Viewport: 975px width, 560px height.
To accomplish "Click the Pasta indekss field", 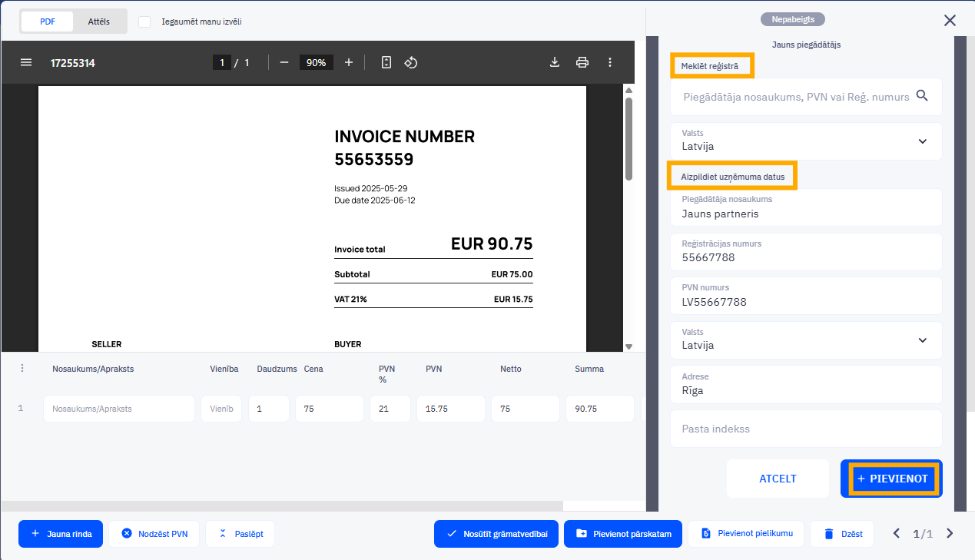I will point(806,429).
